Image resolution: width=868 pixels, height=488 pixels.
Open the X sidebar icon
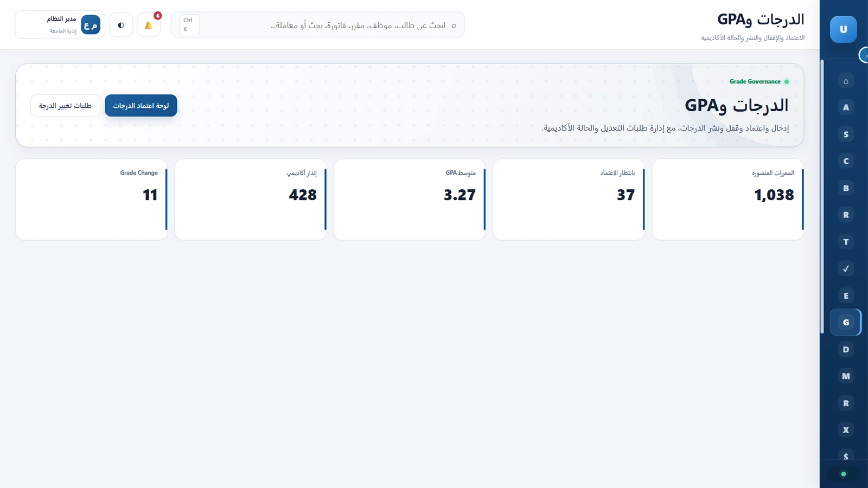point(846,430)
